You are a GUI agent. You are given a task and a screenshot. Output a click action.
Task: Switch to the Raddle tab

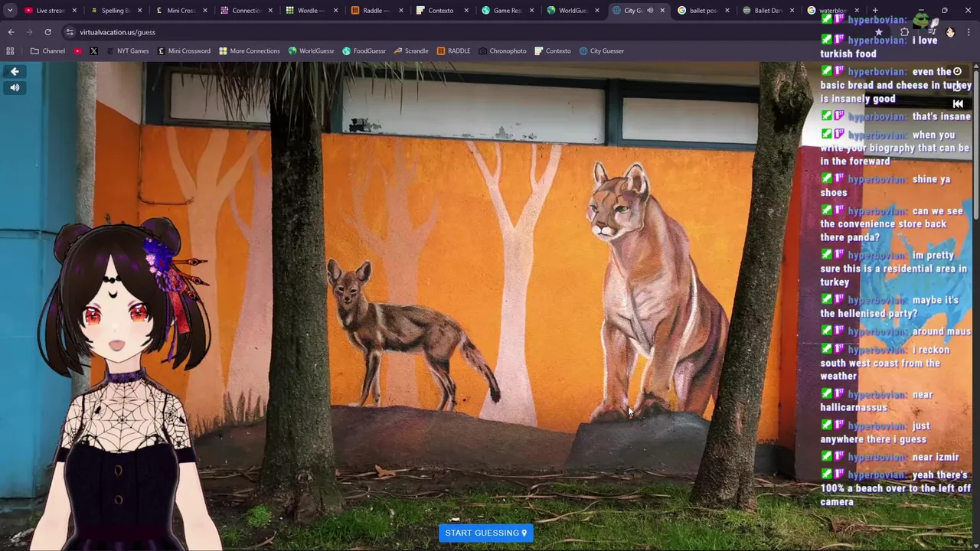[375, 11]
